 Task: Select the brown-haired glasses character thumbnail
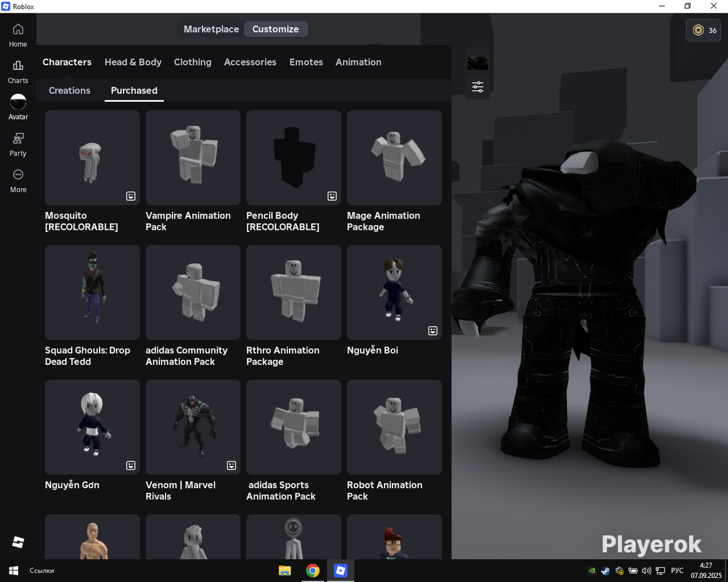point(394,537)
